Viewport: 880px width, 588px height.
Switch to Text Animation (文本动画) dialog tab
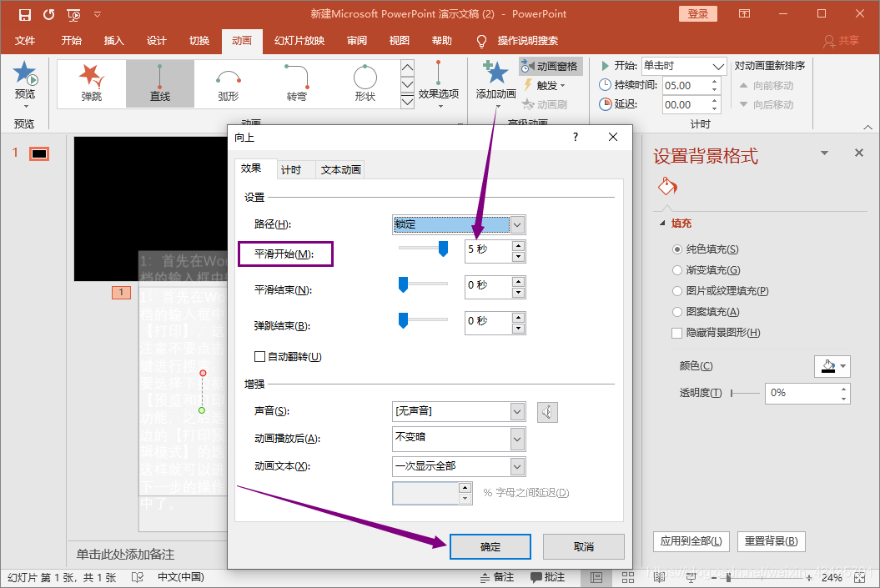point(340,170)
